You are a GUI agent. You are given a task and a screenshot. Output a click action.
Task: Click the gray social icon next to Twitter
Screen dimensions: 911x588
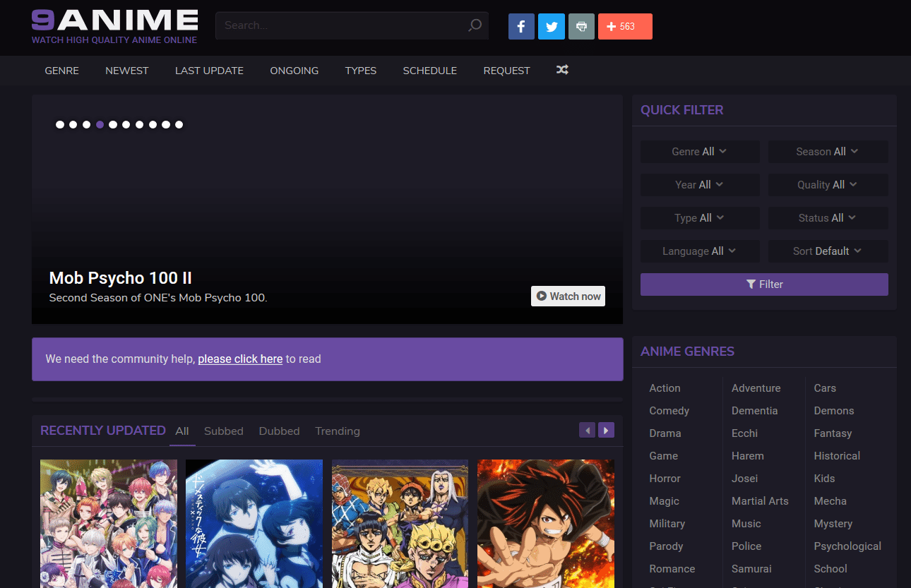click(x=581, y=26)
